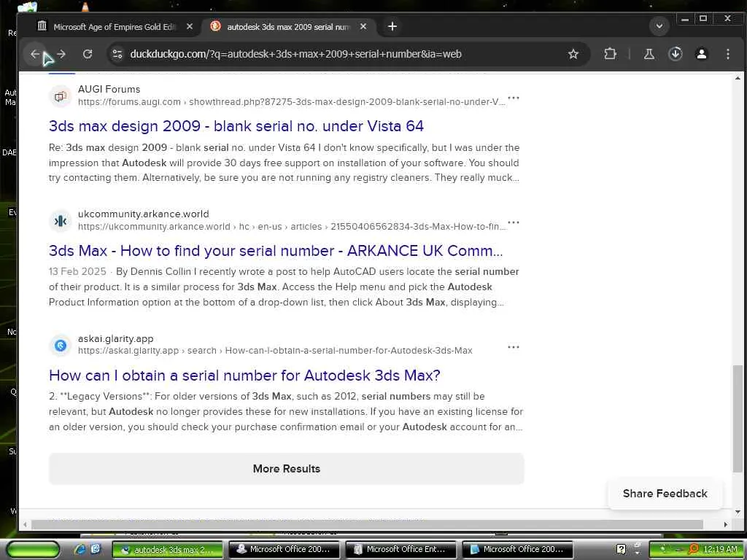Select the autodesk 3ds max 2009 serial tab
Image resolution: width=747 pixels, height=560 pixels.
pyautogui.click(x=289, y=27)
